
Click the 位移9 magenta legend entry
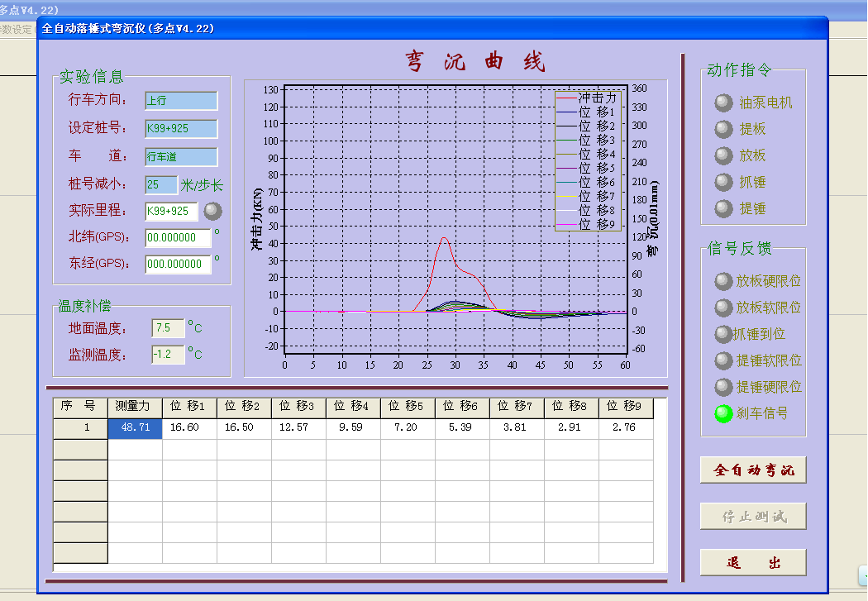(587, 225)
